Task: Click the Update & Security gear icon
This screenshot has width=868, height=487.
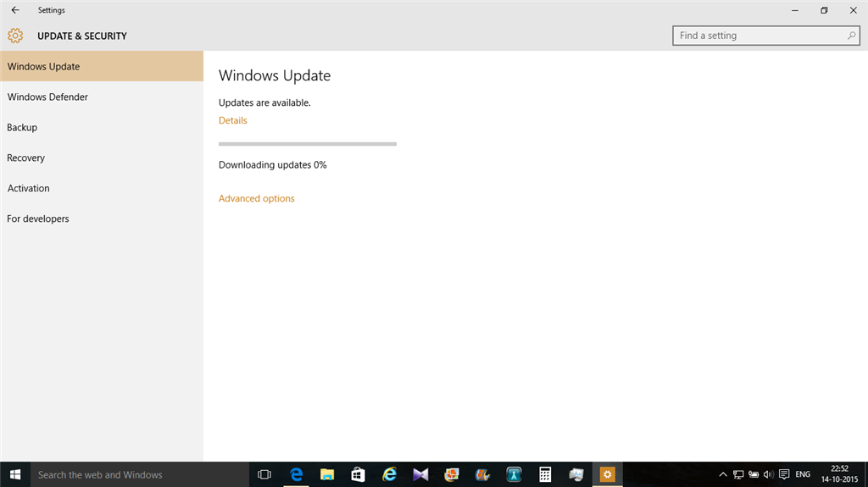Action: (x=15, y=36)
